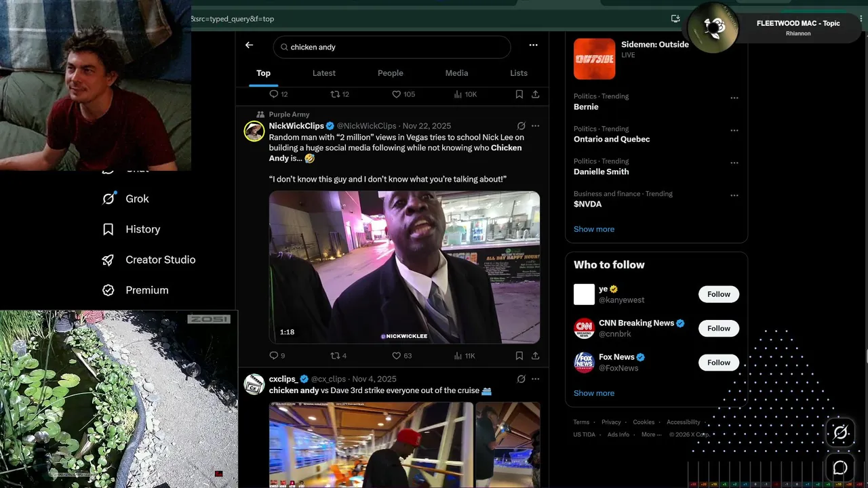Play the NickWickClips Vegas video

[x=404, y=267]
